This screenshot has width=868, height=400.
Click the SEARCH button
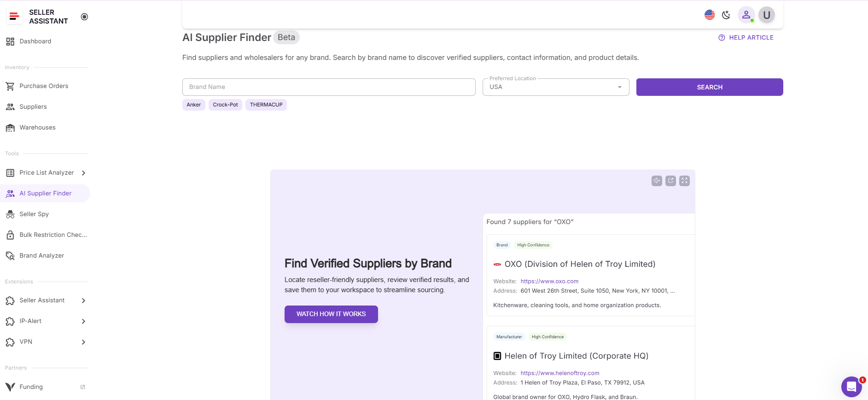[709, 87]
